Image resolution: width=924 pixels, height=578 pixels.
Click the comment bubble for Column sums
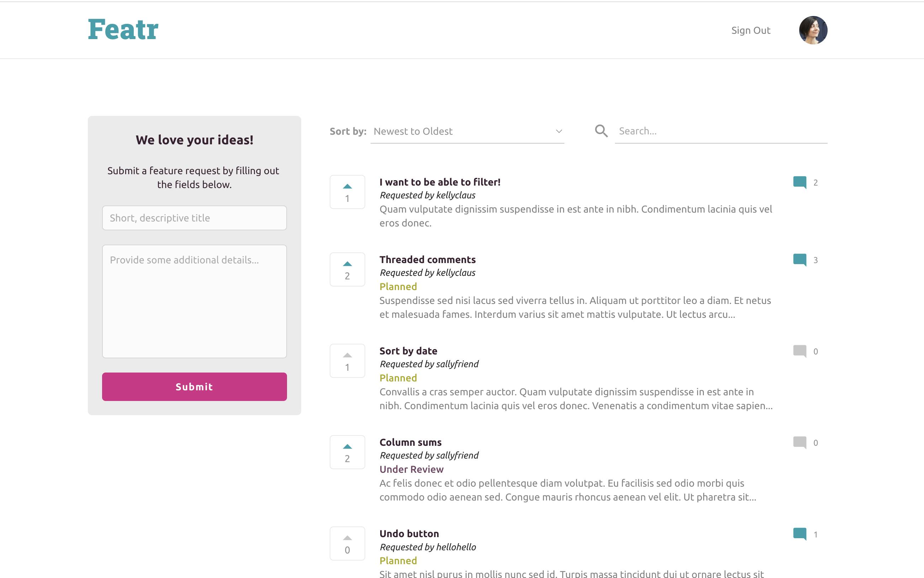pos(800,442)
